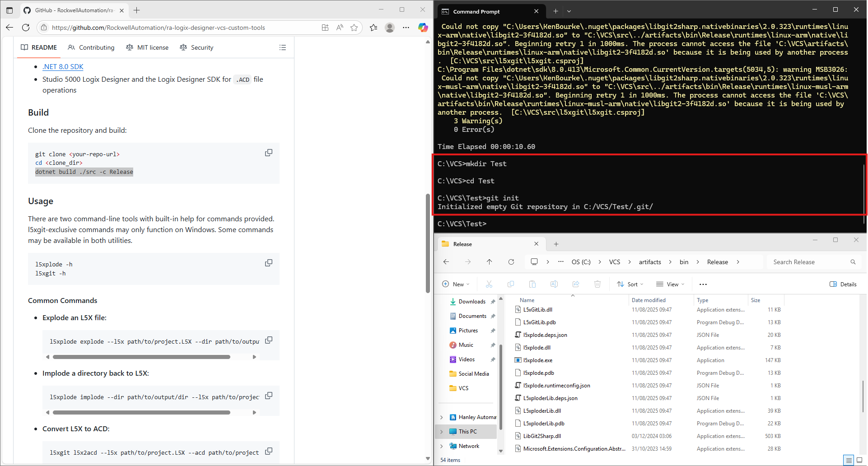868x466 pixels.
Task: Expand Network tree node
Action: (x=442, y=446)
